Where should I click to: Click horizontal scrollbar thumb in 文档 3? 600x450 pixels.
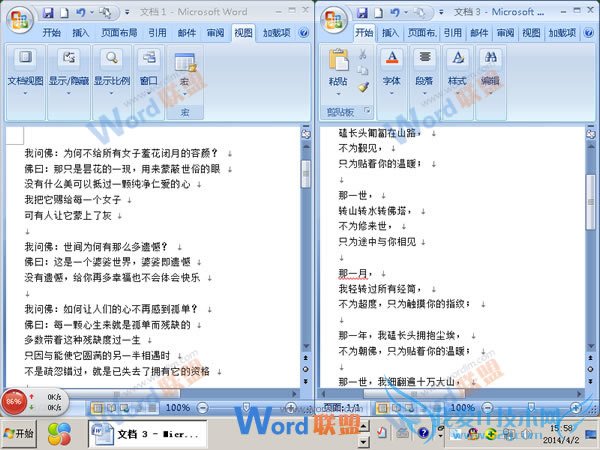[414, 393]
